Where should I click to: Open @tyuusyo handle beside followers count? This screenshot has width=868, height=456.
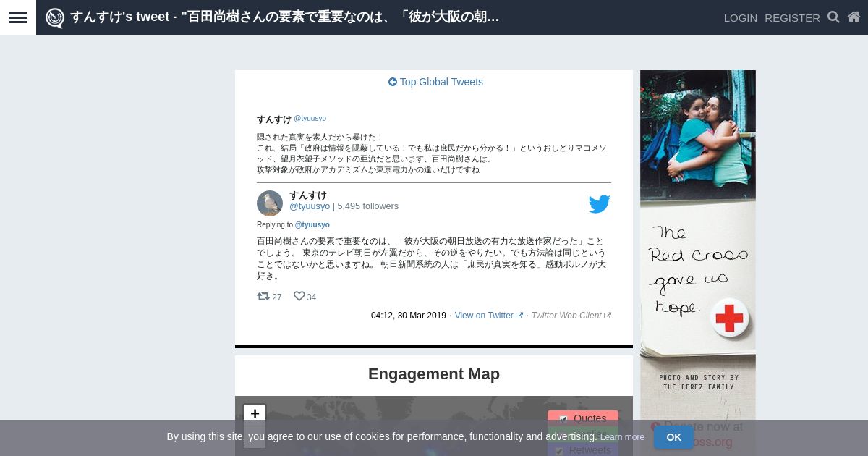pos(310,206)
